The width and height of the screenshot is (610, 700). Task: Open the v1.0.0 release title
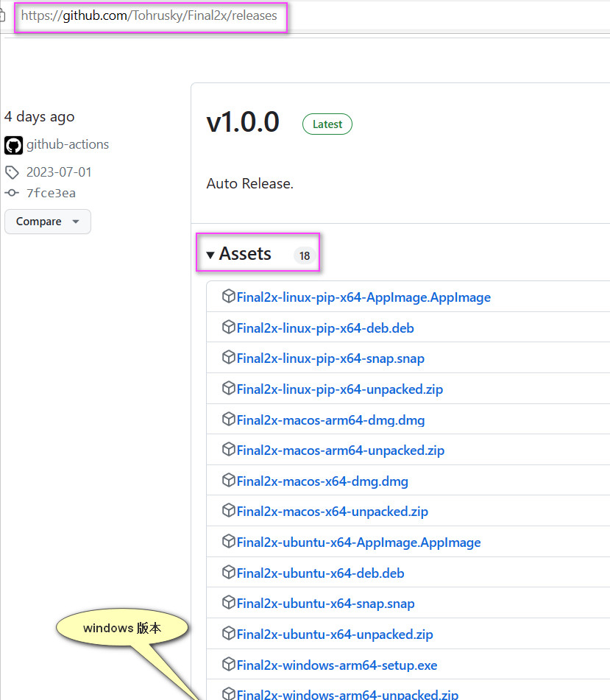pyautogui.click(x=243, y=122)
